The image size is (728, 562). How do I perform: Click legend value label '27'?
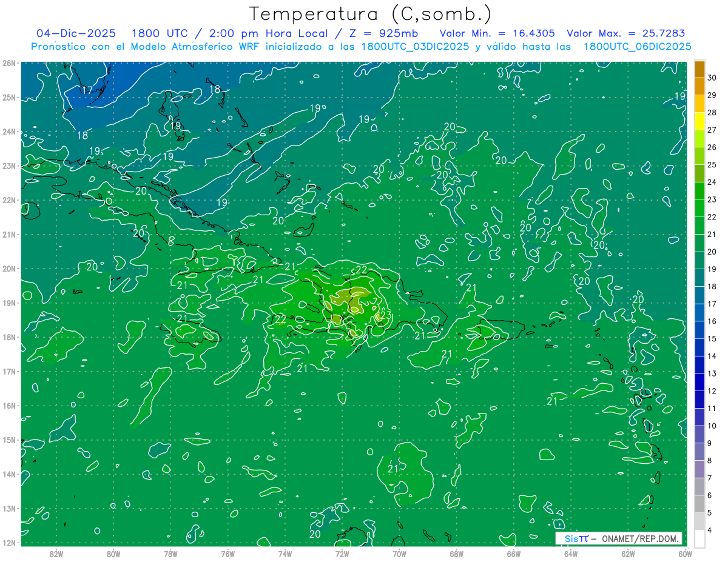pyautogui.click(x=712, y=130)
